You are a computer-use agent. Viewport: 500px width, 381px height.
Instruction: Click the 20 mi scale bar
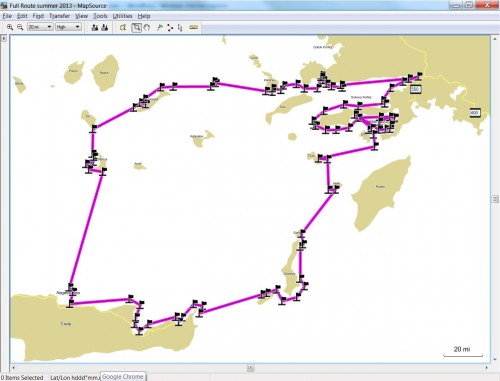tap(463, 352)
